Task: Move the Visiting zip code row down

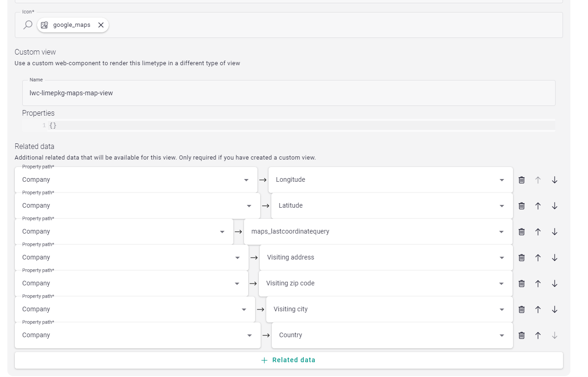Action: 555,284
